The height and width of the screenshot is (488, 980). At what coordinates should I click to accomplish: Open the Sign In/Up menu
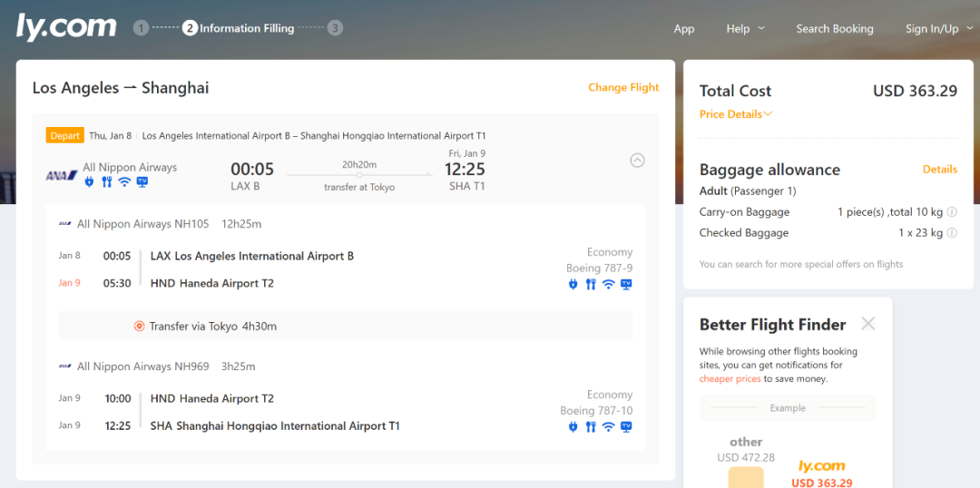pyautogui.click(x=937, y=29)
